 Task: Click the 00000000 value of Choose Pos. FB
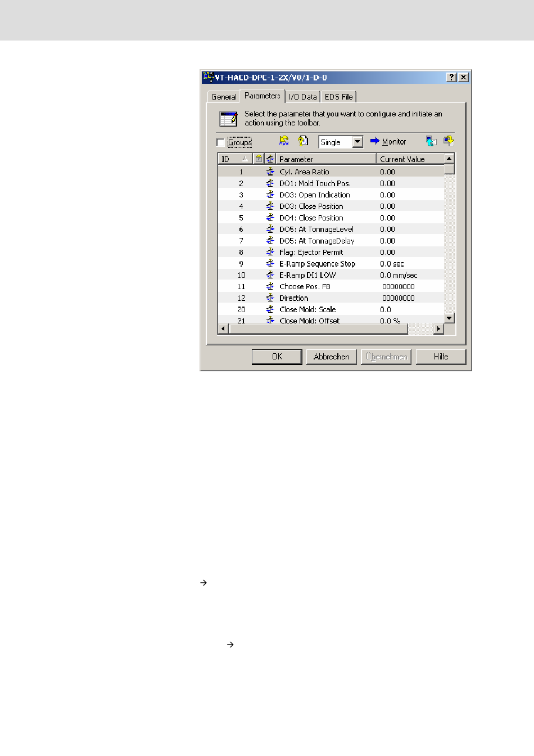tap(399, 287)
